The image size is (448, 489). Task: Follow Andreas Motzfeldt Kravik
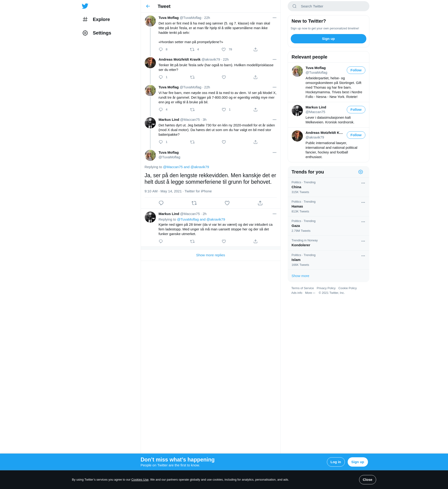(356, 135)
